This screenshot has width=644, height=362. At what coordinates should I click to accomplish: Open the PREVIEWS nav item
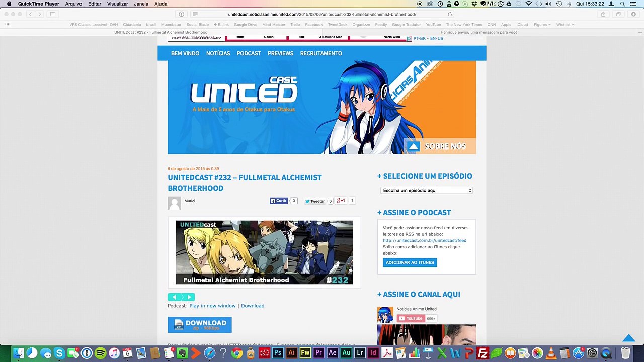pos(280,53)
